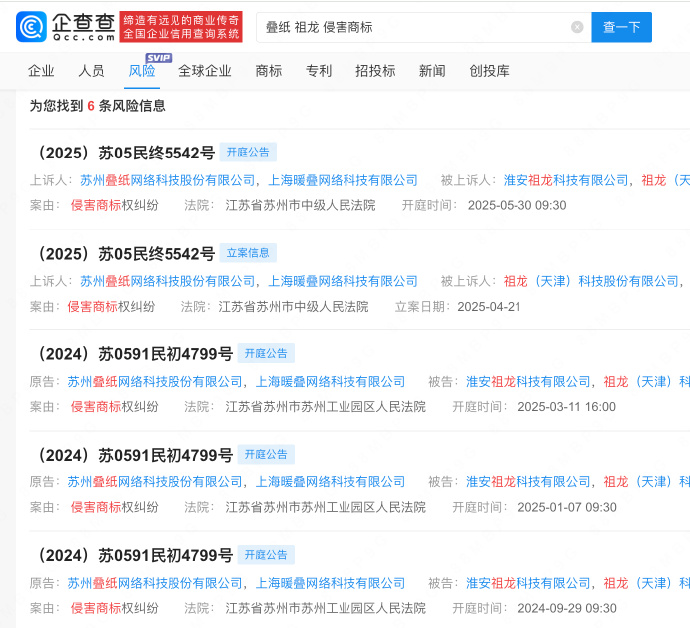Open 祖龙（天津）科技股份有限公司 in 立案信息 result
Image resolution: width=690 pixels, height=628 pixels.
tap(591, 281)
